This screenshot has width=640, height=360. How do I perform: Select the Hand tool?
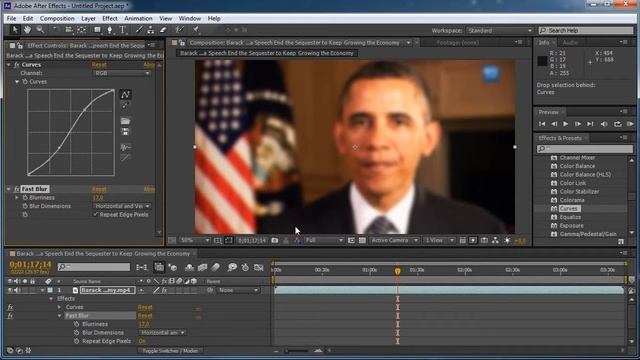(27, 30)
